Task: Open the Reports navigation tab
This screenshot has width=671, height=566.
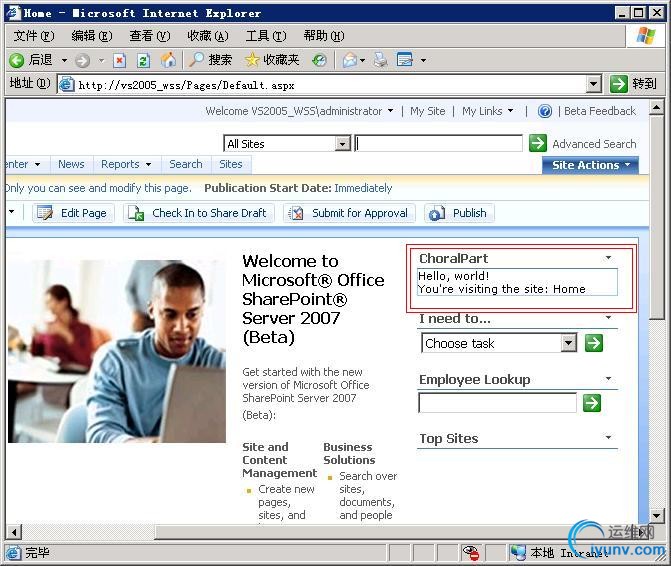Action: point(126,164)
